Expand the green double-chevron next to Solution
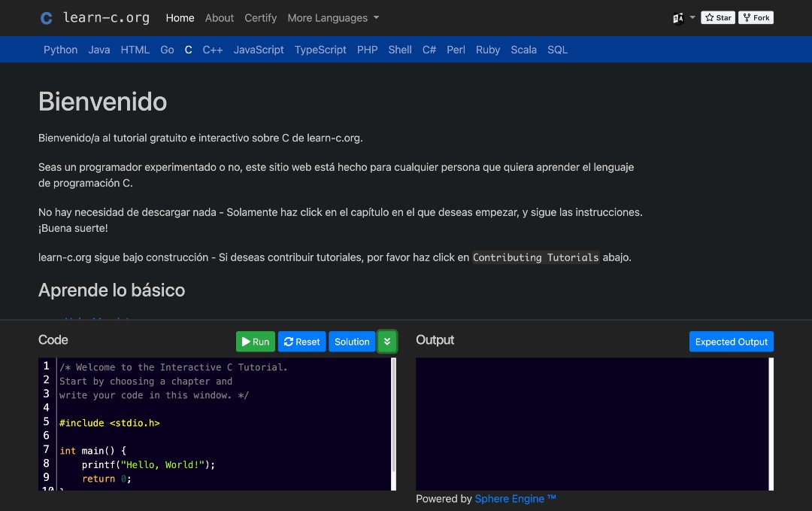 [387, 341]
